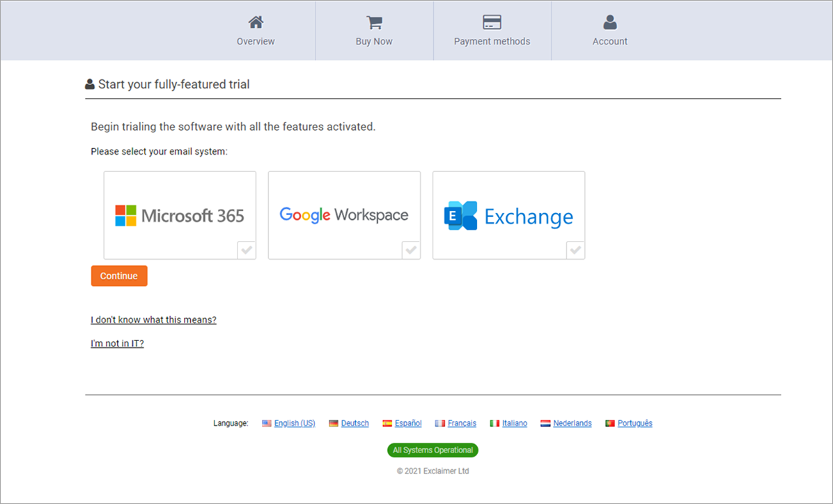Switch language to Español
Viewport: 833px width, 504px height.
pos(408,423)
